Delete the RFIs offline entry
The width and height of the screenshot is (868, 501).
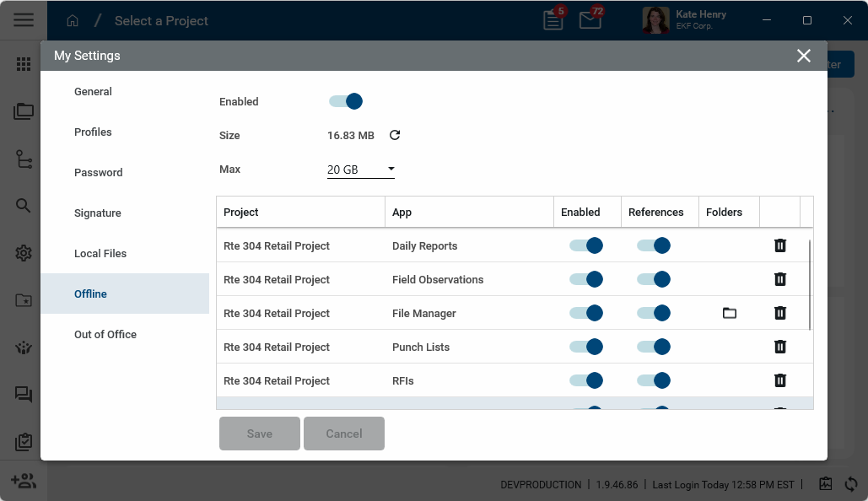click(x=780, y=380)
